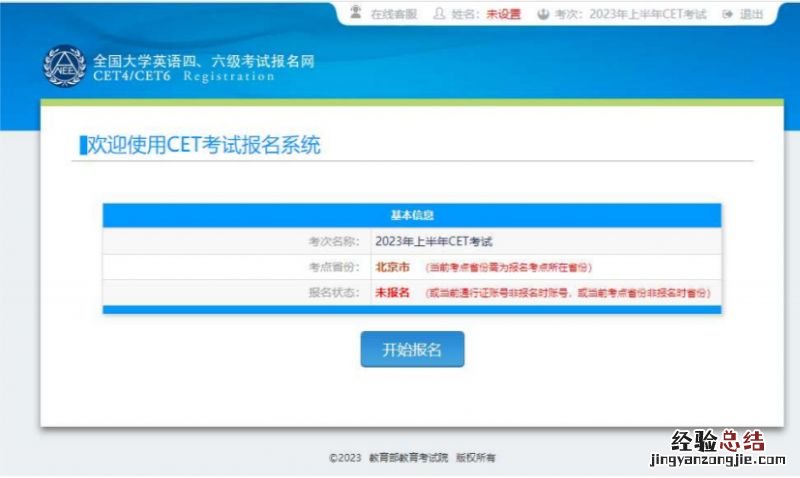The width and height of the screenshot is (800, 478).
Task: Click the 欢迎使用CET考试报名系统 heading
Action: click(x=203, y=145)
